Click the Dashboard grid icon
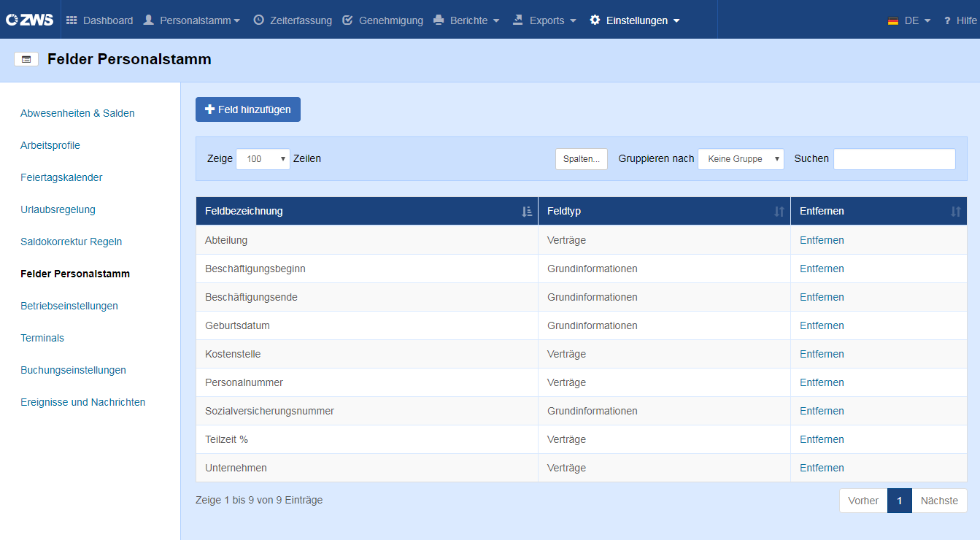The width and height of the screenshot is (980, 540). 72,20
